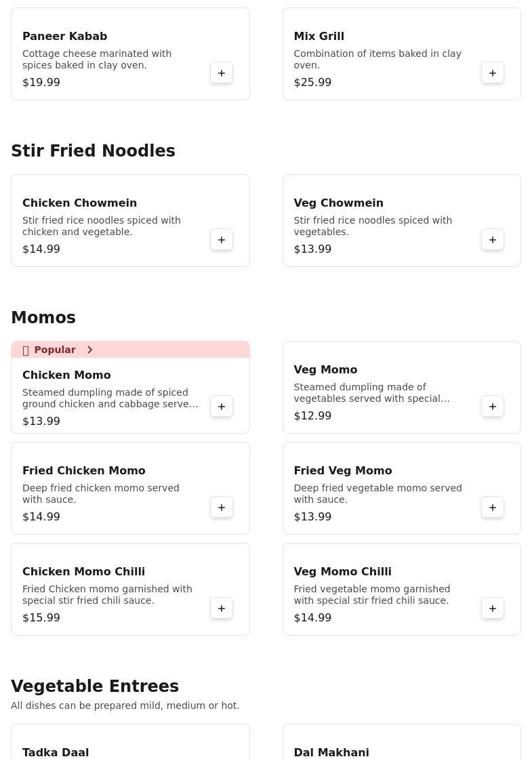Viewport: 532px width, 759px height.
Task: Add Paneer Kabab to cart
Action: (x=222, y=73)
